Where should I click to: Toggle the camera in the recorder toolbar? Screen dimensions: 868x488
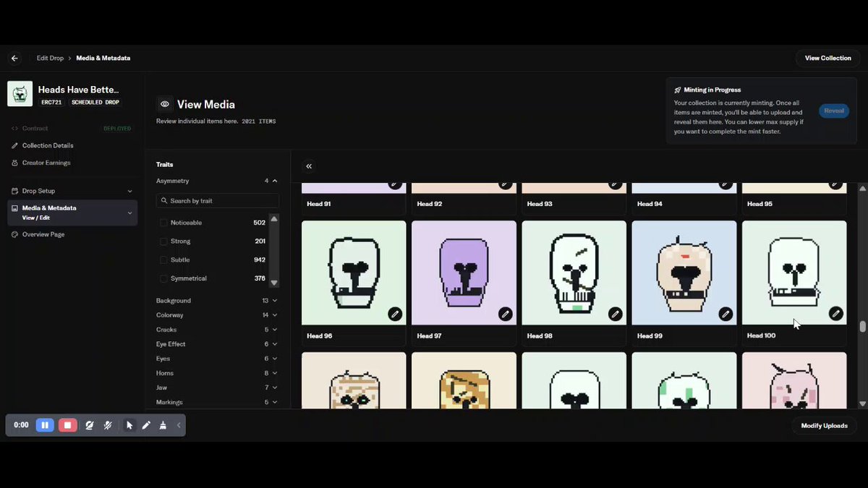tap(89, 425)
